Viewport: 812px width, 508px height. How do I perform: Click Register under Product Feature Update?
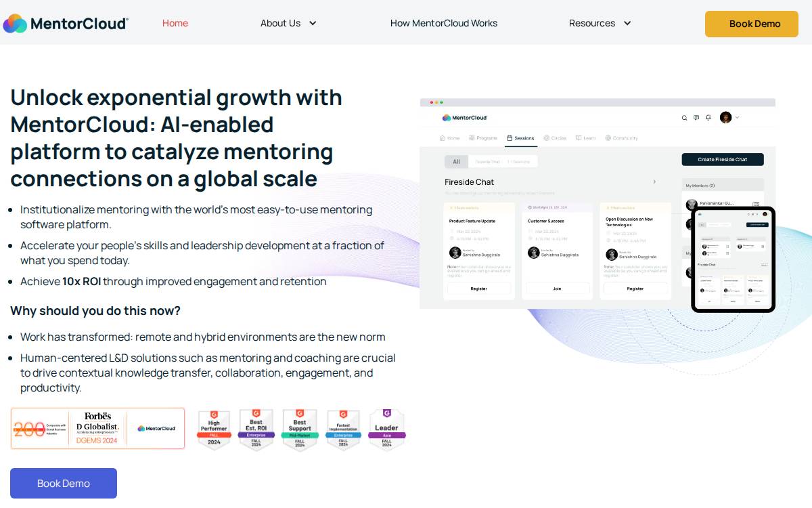(x=479, y=289)
